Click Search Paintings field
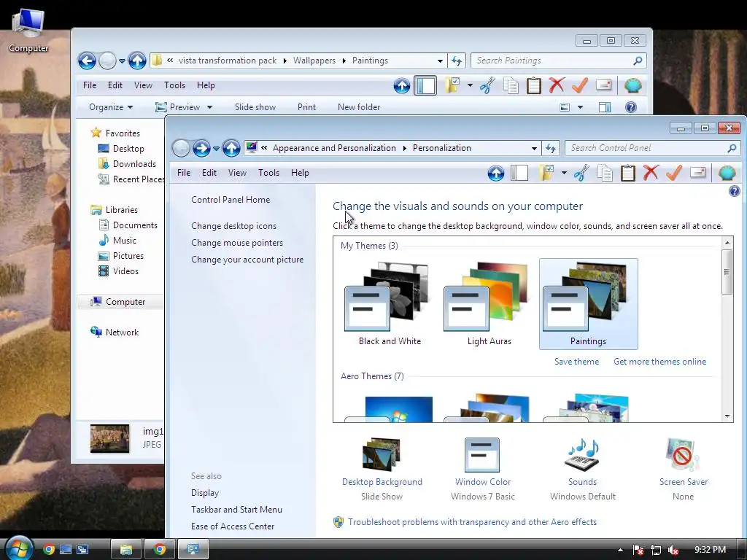The image size is (747, 560). click(x=554, y=61)
